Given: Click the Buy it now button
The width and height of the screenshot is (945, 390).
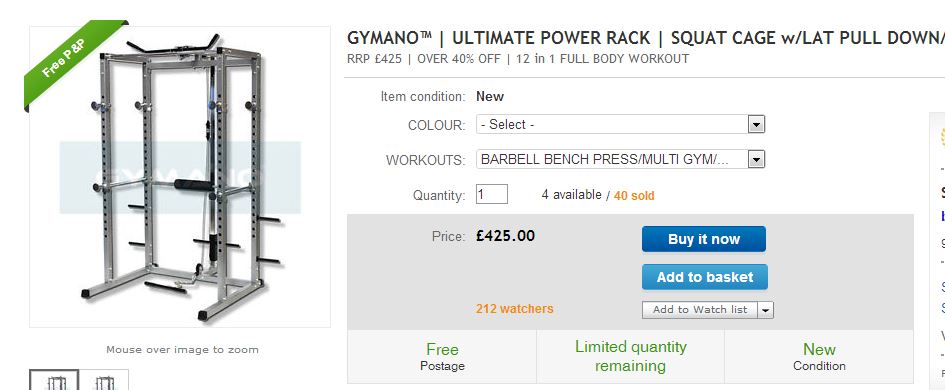Looking at the screenshot, I should (x=703, y=239).
